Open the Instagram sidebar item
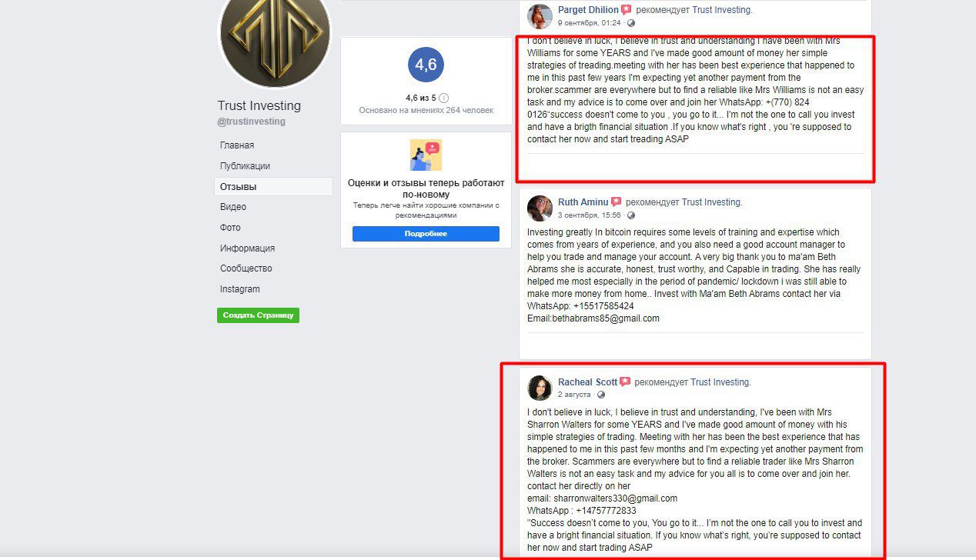This screenshot has height=560, width=976. tap(239, 289)
